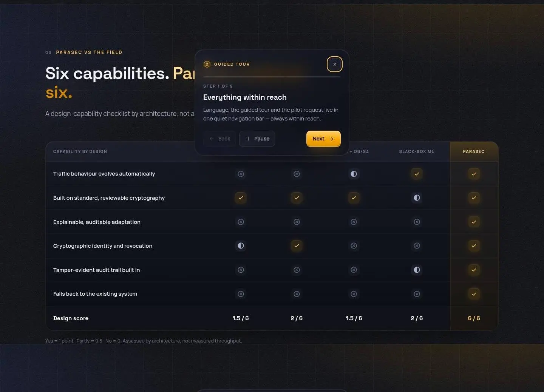
Task: Select the PARASEC column header
Action: click(474, 151)
